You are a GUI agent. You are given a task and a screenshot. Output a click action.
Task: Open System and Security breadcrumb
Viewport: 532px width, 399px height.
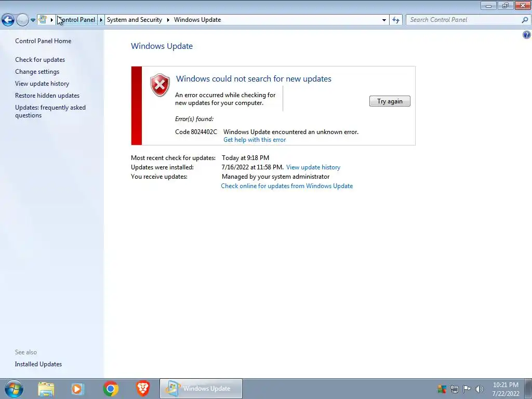[x=135, y=20]
